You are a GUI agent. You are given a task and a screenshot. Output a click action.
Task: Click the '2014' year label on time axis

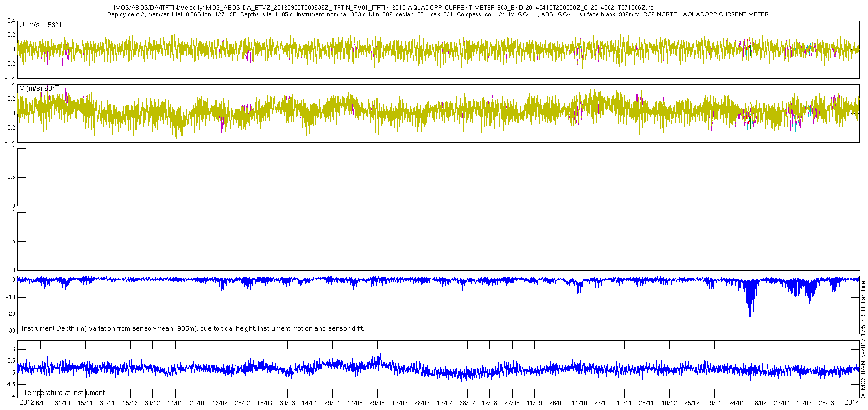[x=853, y=402]
